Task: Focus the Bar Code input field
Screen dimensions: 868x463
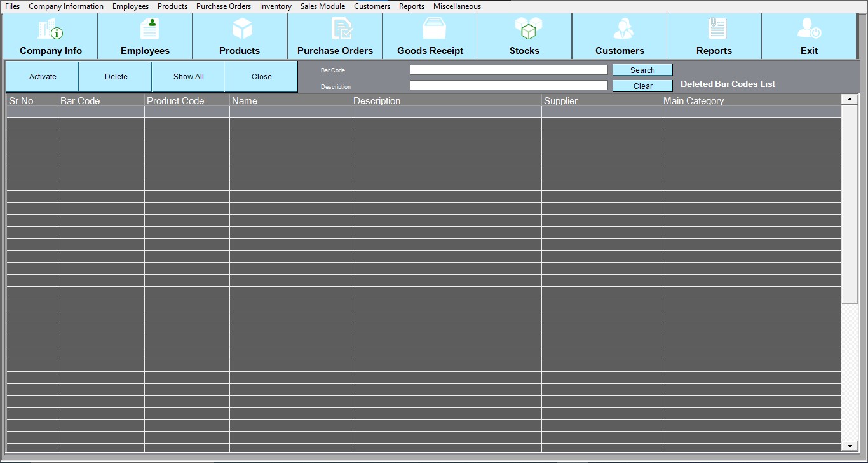Action: point(508,70)
